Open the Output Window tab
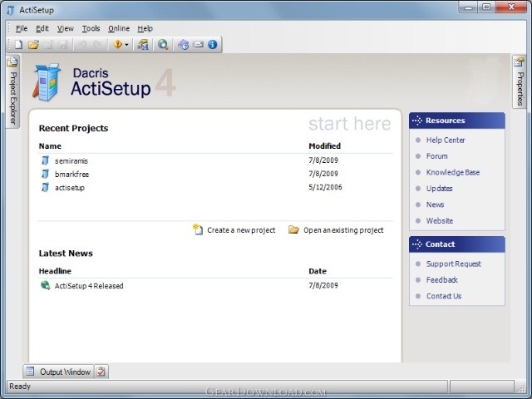The width and height of the screenshot is (532, 399). tap(59, 372)
